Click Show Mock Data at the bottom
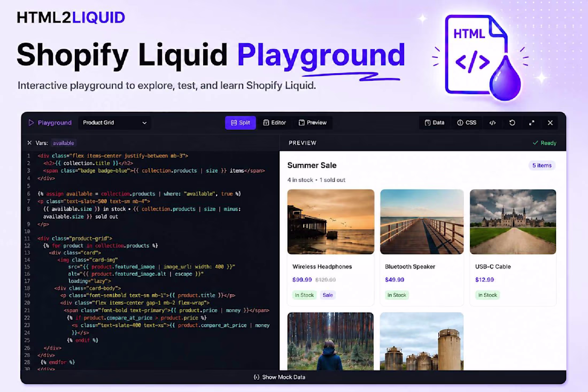The width and height of the screenshot is (588, 392). (x=280, y=377)
